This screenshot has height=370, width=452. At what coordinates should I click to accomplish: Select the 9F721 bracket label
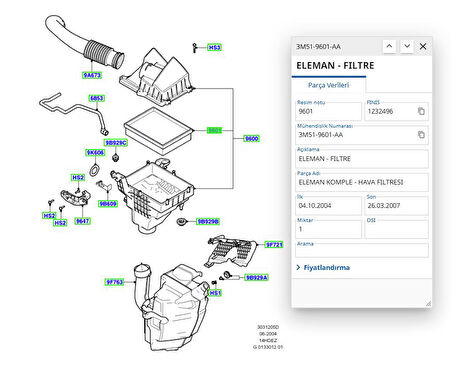(x=274, y=245)
